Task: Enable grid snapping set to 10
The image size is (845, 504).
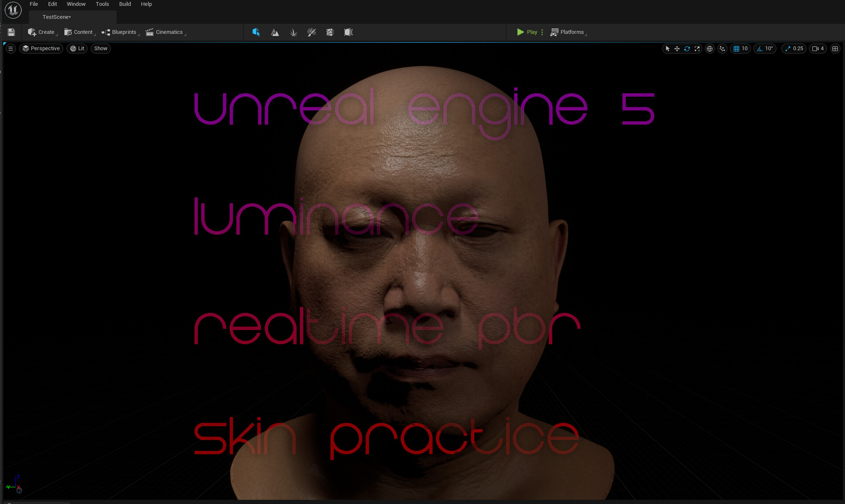Action: [740, 48]
